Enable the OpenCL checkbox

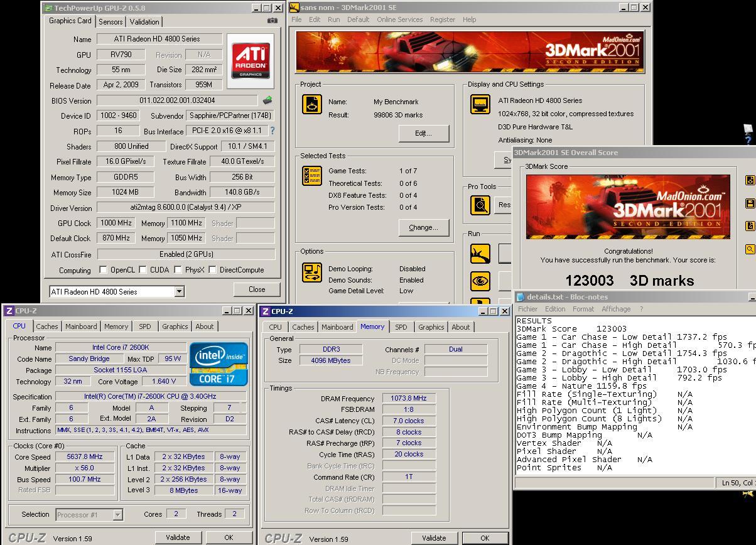tap(104, 270)
